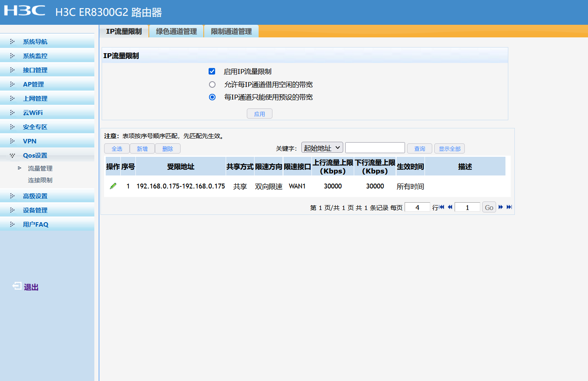Switch to the 绿色通道管理 tab
The image size is (588, 381).
point(176,31)
